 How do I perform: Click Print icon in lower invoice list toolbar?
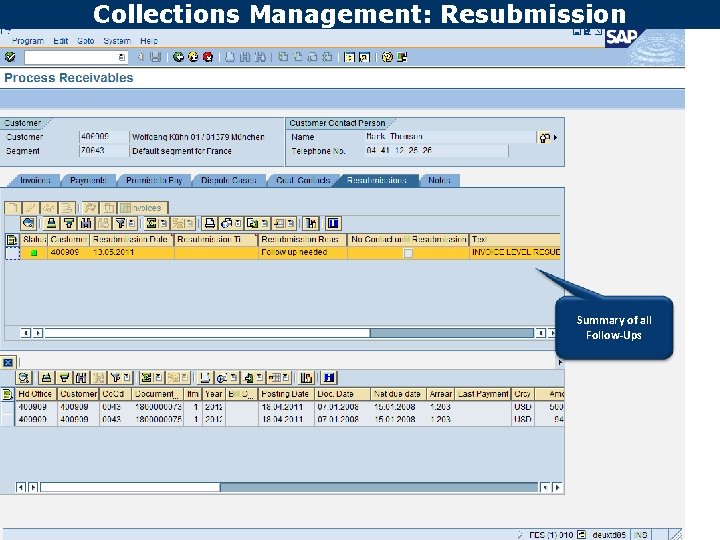tap(205, 378)
